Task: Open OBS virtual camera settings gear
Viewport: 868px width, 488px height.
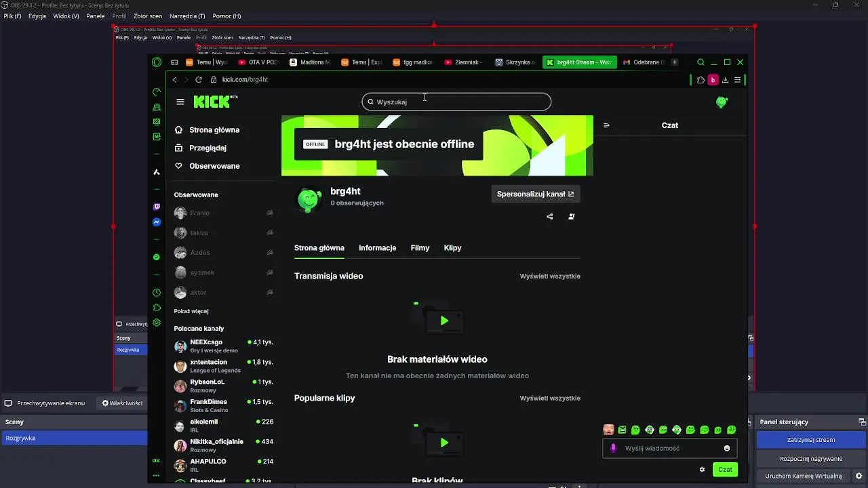Action: (x=859, y=476)
